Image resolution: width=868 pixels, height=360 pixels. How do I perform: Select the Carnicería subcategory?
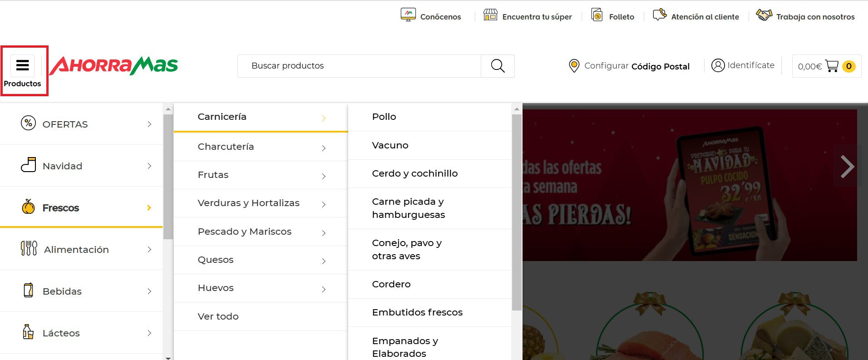coord(261,118)
